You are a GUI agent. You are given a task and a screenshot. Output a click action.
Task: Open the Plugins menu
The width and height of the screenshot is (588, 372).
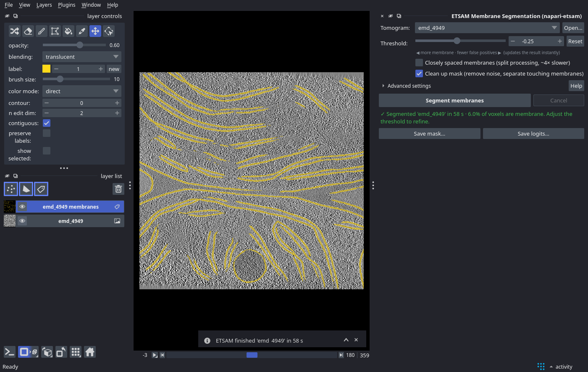[x=66, y=5]
